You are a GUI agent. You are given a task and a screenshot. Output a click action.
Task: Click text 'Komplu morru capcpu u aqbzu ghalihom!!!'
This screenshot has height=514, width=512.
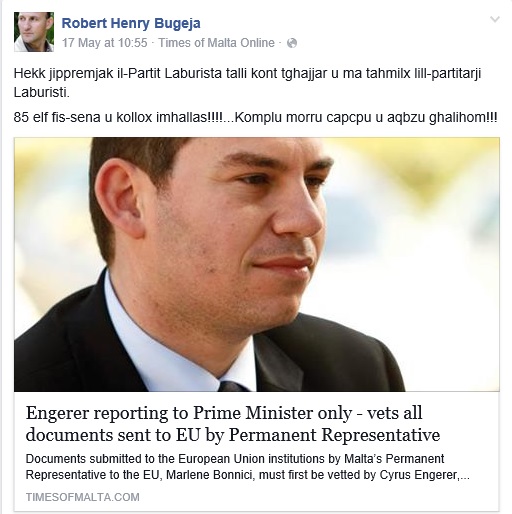[x=366, y=117]
